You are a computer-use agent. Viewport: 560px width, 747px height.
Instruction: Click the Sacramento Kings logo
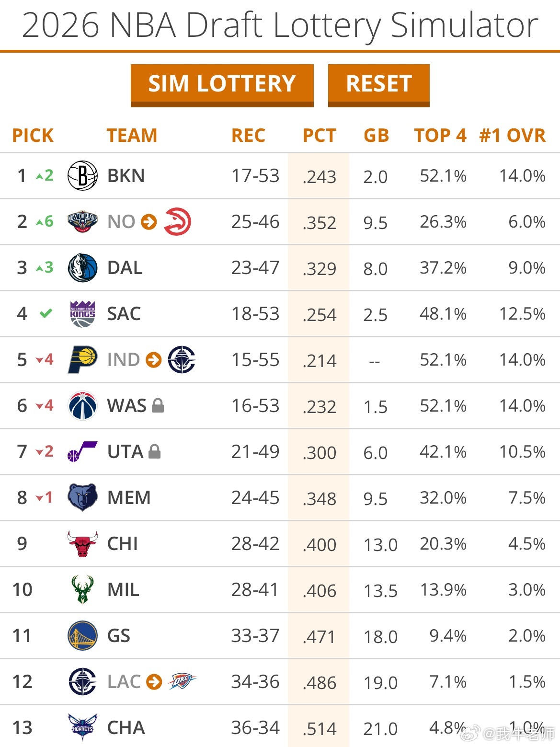coord(82,314)
